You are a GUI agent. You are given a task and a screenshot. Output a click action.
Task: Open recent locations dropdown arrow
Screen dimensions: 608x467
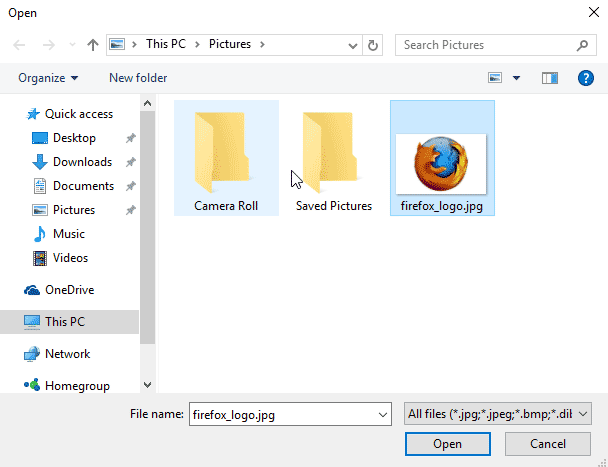point(72,45)
